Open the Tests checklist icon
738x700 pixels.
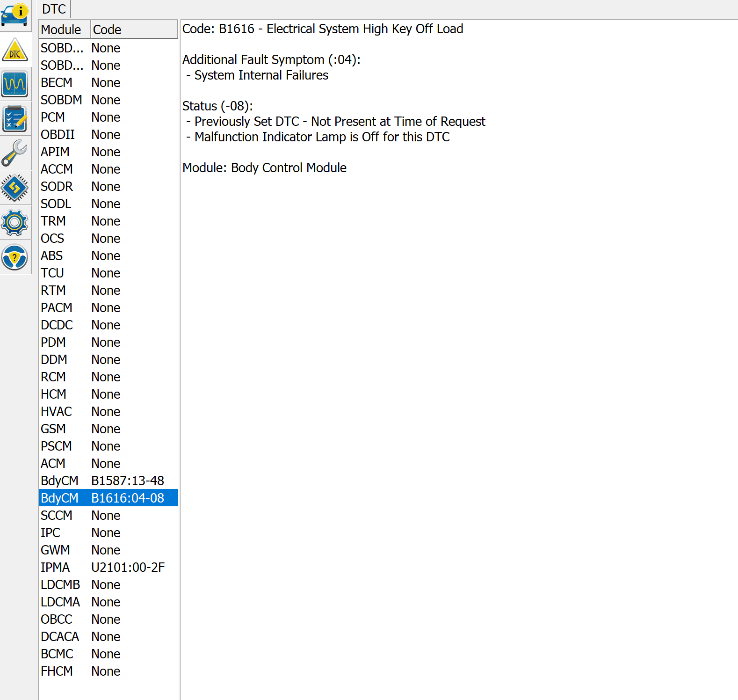(x=15, y=119)
